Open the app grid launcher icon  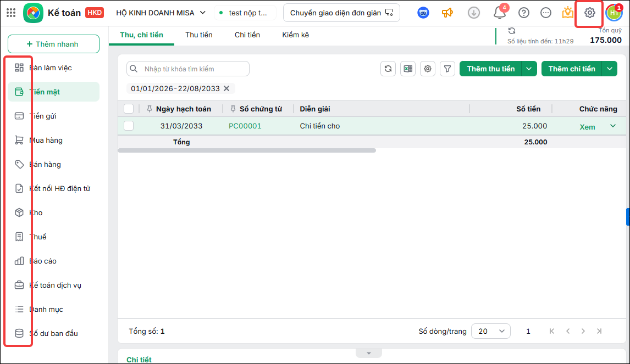tap(11, 13)
